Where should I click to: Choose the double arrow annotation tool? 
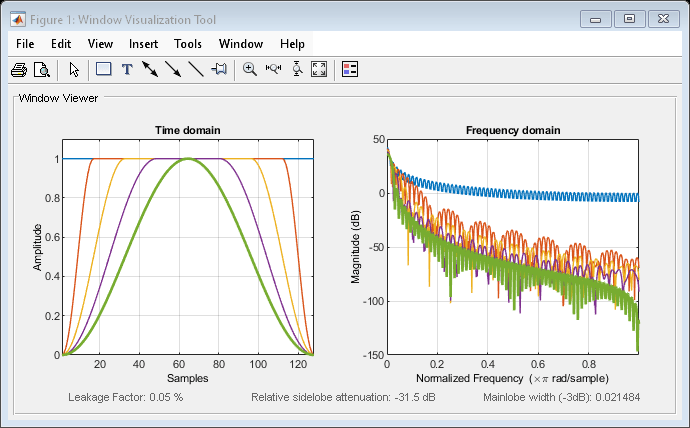coord(150,70)
